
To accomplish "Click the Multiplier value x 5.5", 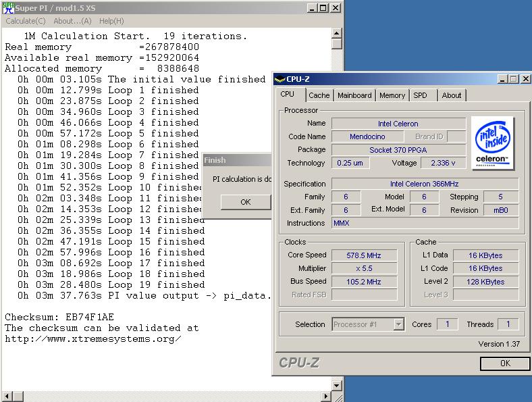I will pyautogui.click(x=364, y=268).
